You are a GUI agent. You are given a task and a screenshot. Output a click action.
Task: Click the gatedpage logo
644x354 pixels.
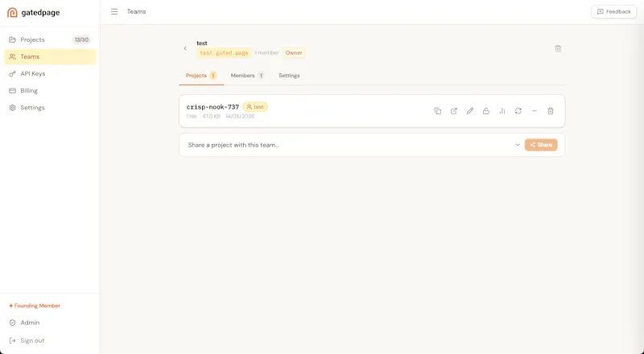click(34, 12)
